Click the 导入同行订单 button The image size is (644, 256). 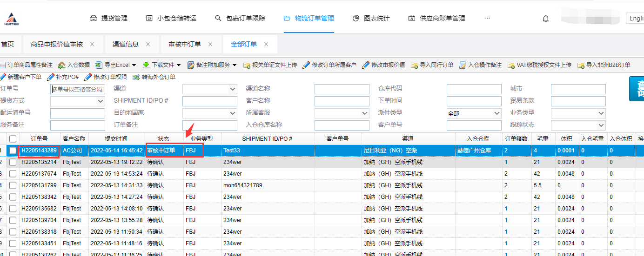[x=432, y=65]
